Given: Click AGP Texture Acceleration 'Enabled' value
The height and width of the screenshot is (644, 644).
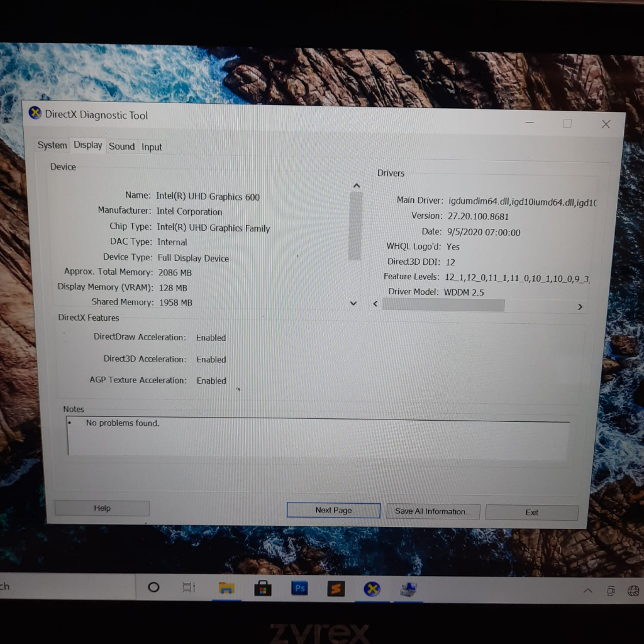Looking at the screenshot, I should point(211,380).
